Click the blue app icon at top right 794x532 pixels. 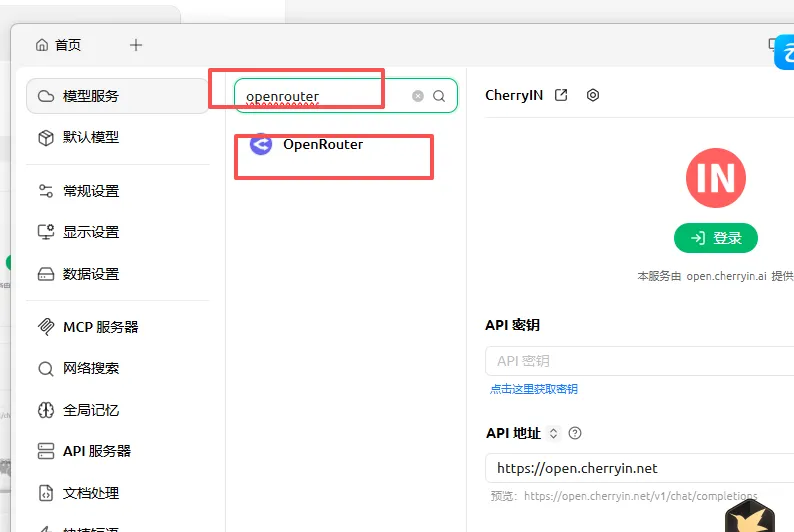coord(784,52)
